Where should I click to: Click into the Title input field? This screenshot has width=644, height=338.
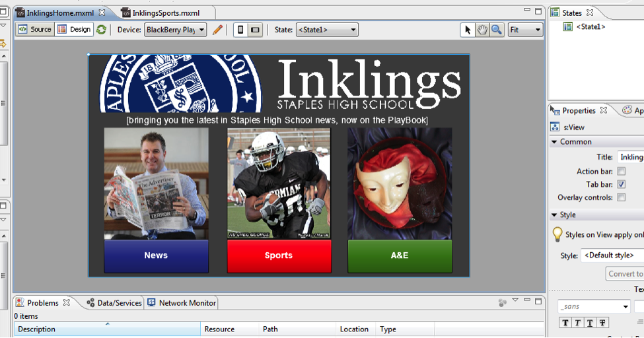[x=631, y=157]
